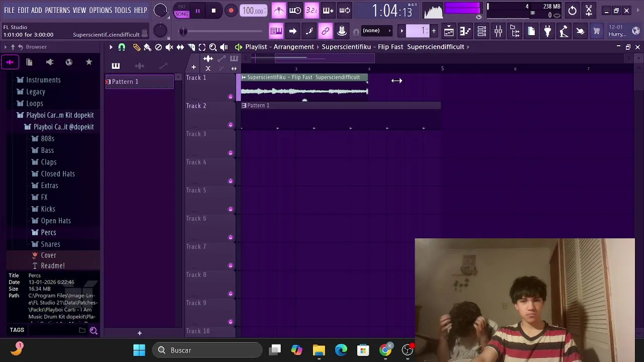
Task: Select the Select tool in Playlist
Action: point(202,47)
